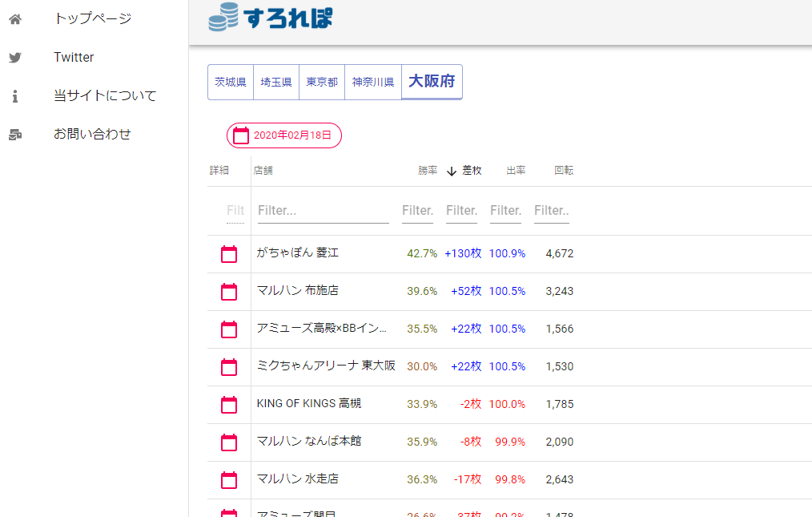Viewport: 812px width, 517px height.
Task: Click the -8枚 difference value
Action: coord(471,442)
